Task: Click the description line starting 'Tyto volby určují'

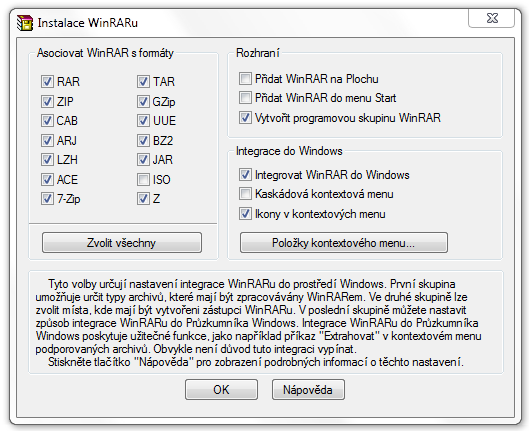Action: [x=252, y=284]
